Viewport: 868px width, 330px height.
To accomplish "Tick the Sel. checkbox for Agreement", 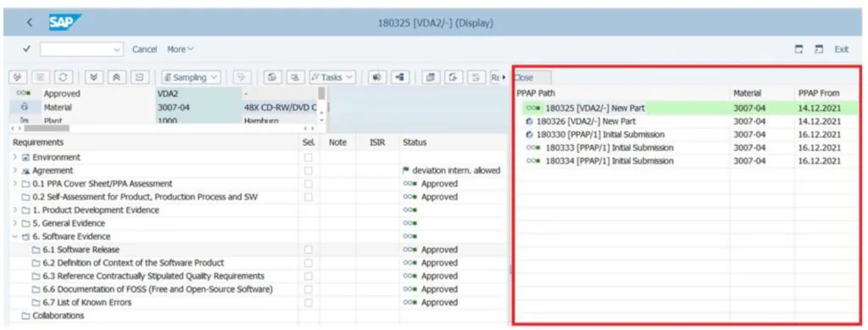I will [309, 171].
